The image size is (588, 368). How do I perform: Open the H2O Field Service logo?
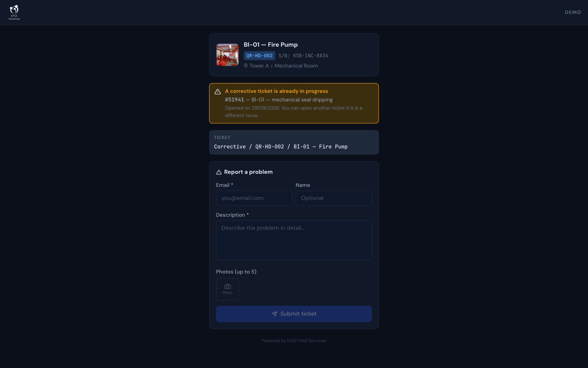click(14, 12)
